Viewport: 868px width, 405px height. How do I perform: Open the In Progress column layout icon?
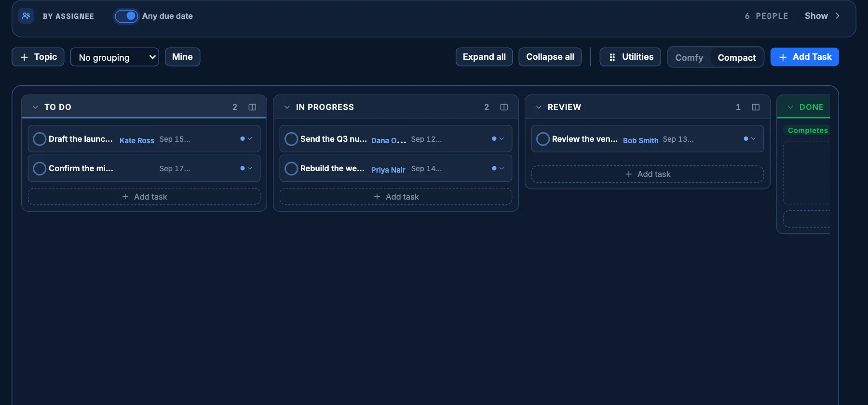click(x=504, y=107)
